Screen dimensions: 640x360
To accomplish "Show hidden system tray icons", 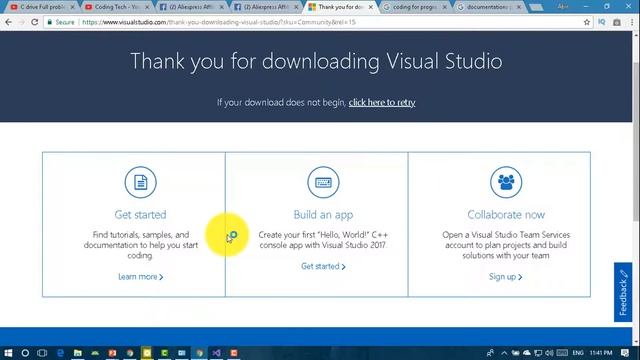I will tap(504, 353).
